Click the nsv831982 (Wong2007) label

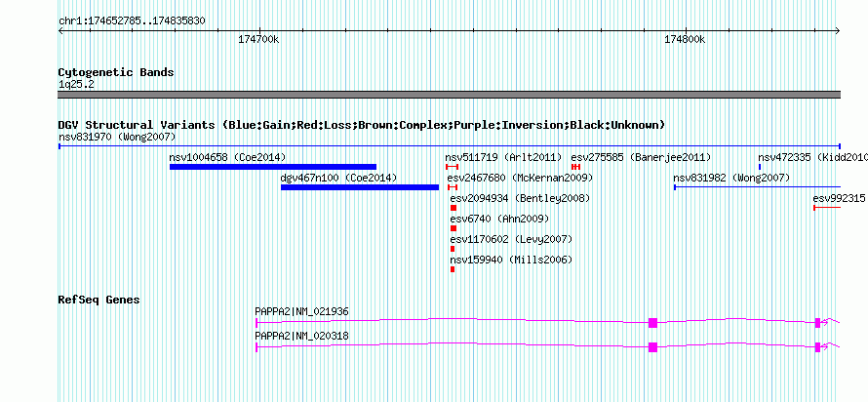(731, 178)
